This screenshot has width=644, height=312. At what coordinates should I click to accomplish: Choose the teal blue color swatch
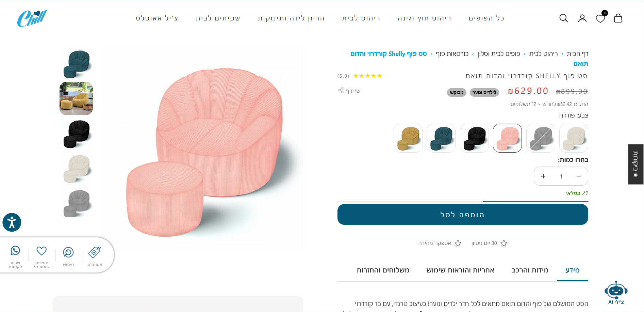point(441,138)
